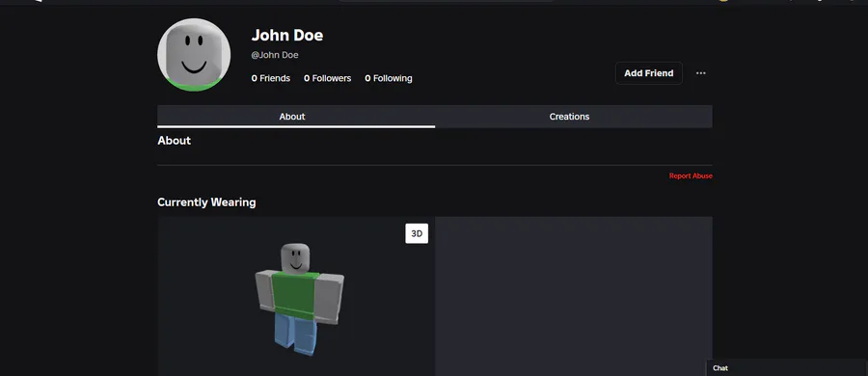Open the three-dot more options menu
The width and height of the screenshot is (868, 376).
tap(701, 73)
